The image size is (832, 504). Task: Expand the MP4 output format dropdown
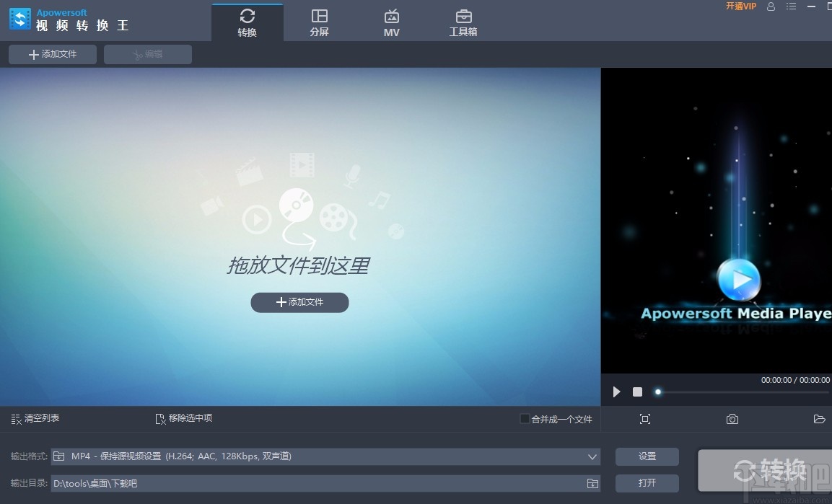[x=592, y=456]
